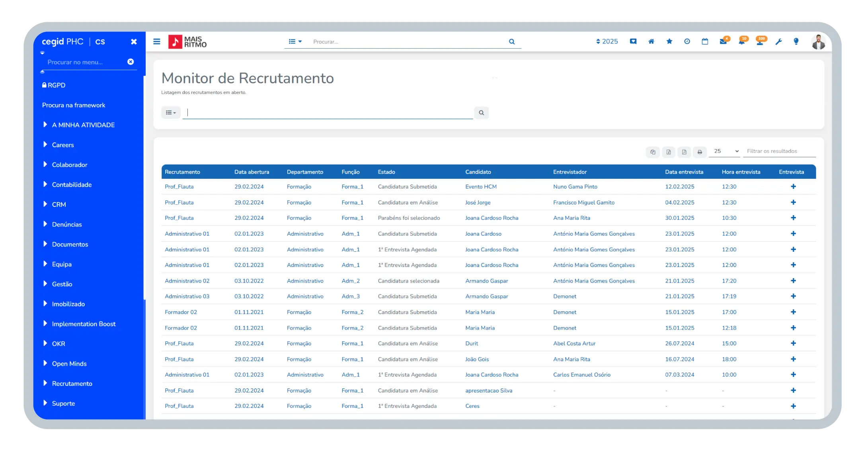Image resolution: width=868 pixels, height=451 pixels.
Task: Open the lightbulb tips icon
Action: coord(796,41)
